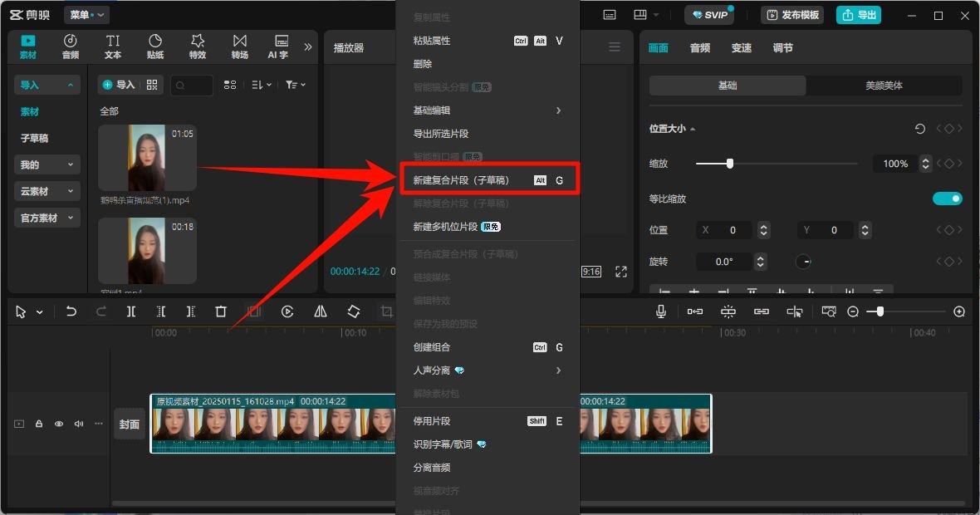Click the undo arrow in timeline toolbar

71,311
